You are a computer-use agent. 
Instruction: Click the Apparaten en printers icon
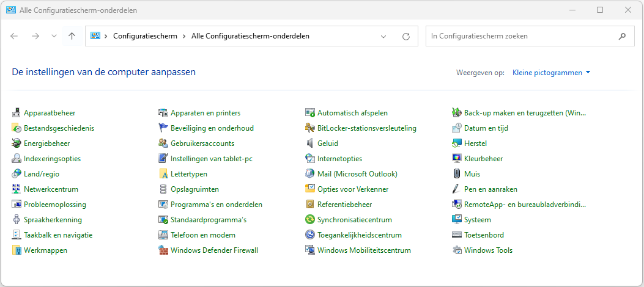coord(163,113)
